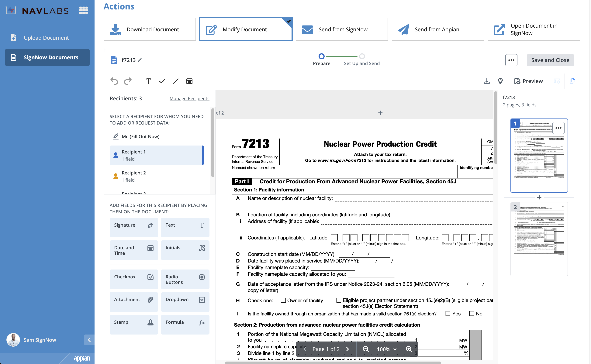Click document horizontal scrollbar

click(x=333, y=362)
